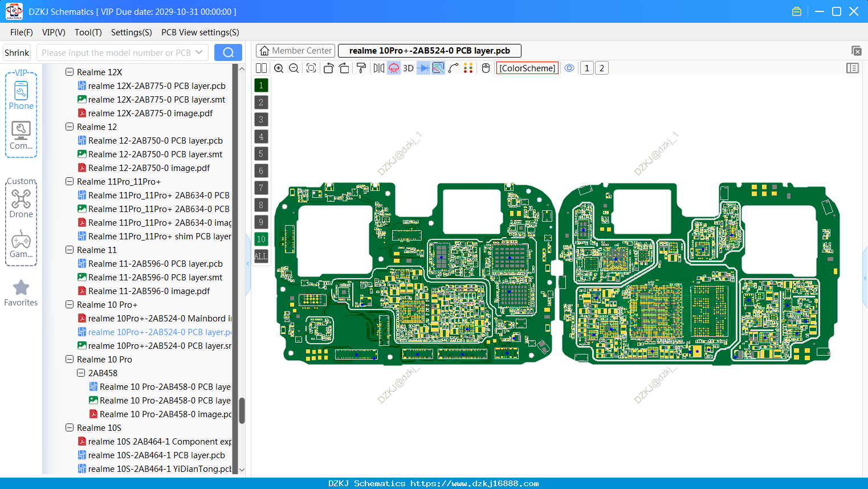Image resolution: width=868 pixels, height=489 pixels.
Task: Collapse the Realme 10 Pro node
Action: point(70,360)
